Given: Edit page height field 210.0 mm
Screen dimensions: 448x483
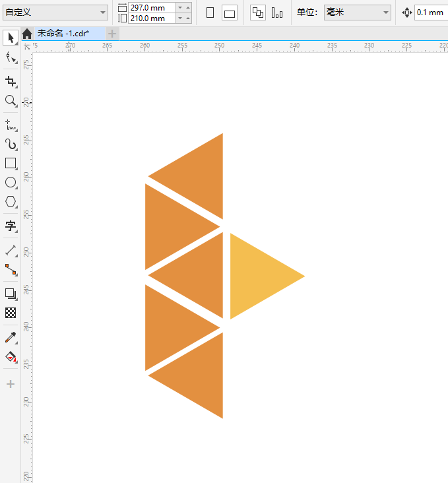Looking at the screenshot, I should click(x=152, y=18).
